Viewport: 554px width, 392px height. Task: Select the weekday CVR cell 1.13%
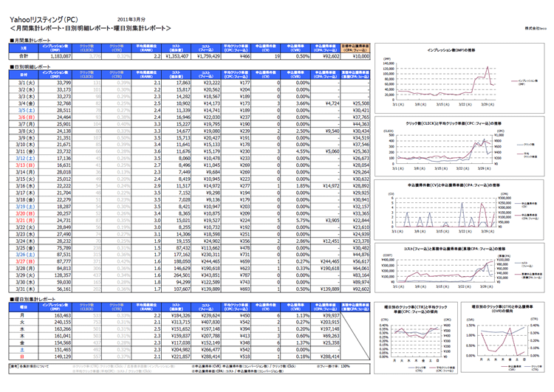(295, 316)
